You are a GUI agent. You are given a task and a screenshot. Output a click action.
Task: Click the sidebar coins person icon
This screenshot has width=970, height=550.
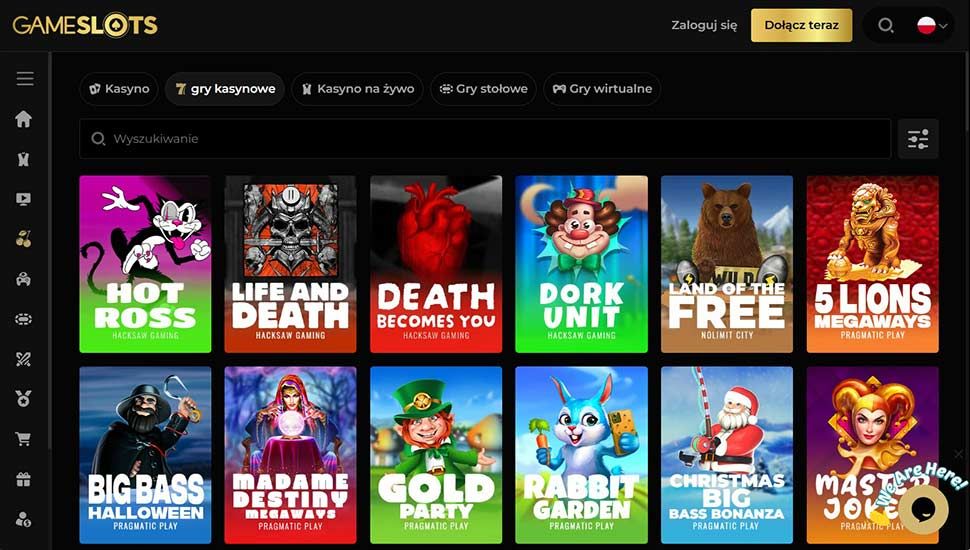tap(24, 520)
